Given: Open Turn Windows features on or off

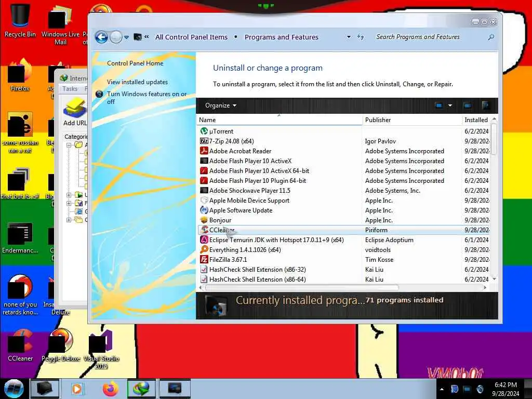Looking at the screenshot, I should tap(147, 98).
